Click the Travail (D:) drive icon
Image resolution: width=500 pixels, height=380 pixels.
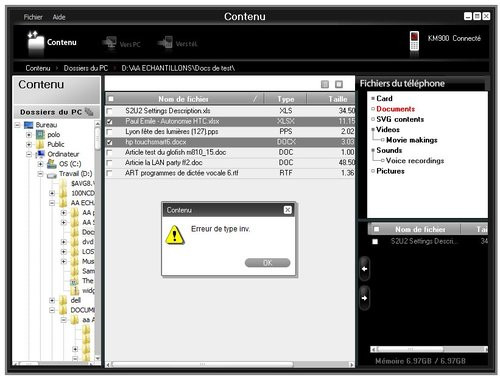coord(52,174)
